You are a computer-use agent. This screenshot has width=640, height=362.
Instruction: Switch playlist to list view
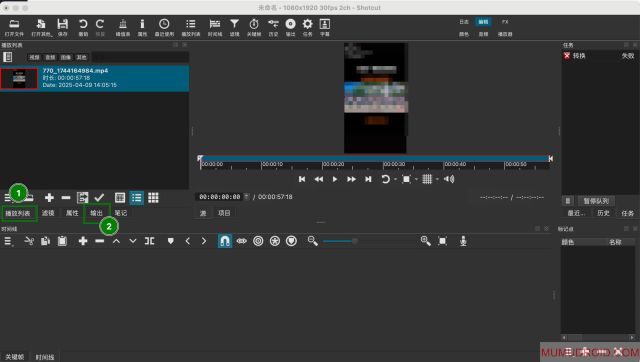(x=136, y=198)
